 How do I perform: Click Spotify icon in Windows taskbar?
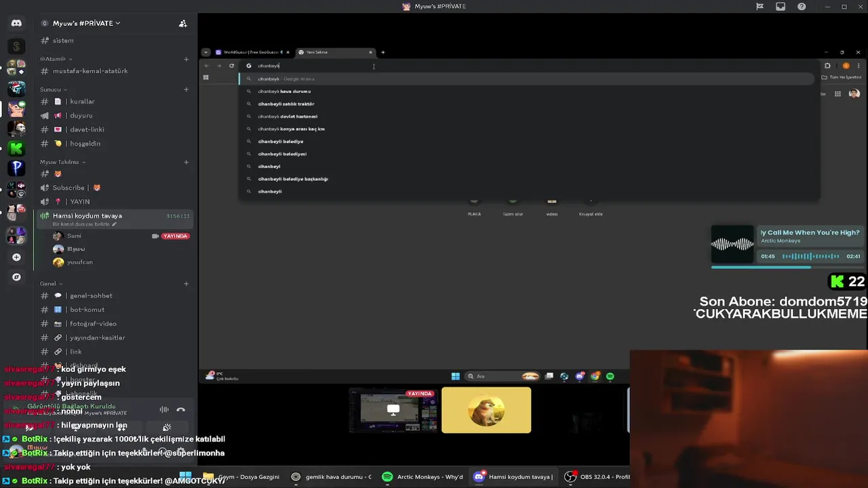(387, 477)
